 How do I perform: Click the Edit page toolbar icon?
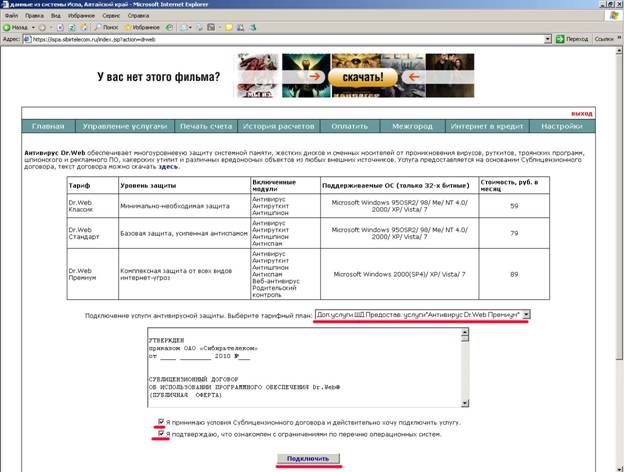click(x=211, y=27)
